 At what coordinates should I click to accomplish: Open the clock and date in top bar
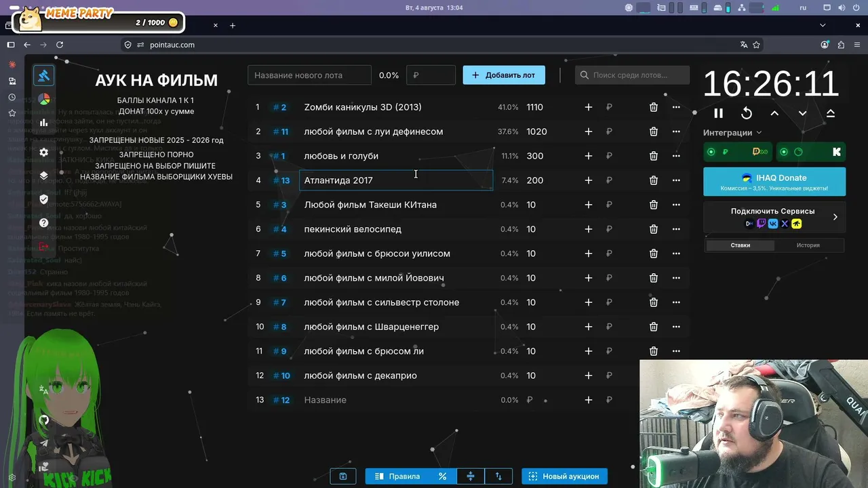[434, 7]
